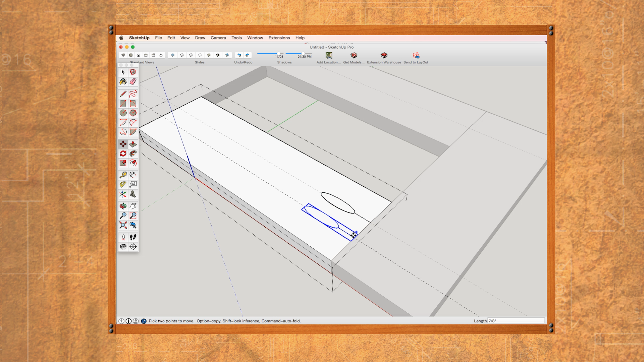Select the Offset tool
This screenshot has height=362, width=644.
point(133,163)
